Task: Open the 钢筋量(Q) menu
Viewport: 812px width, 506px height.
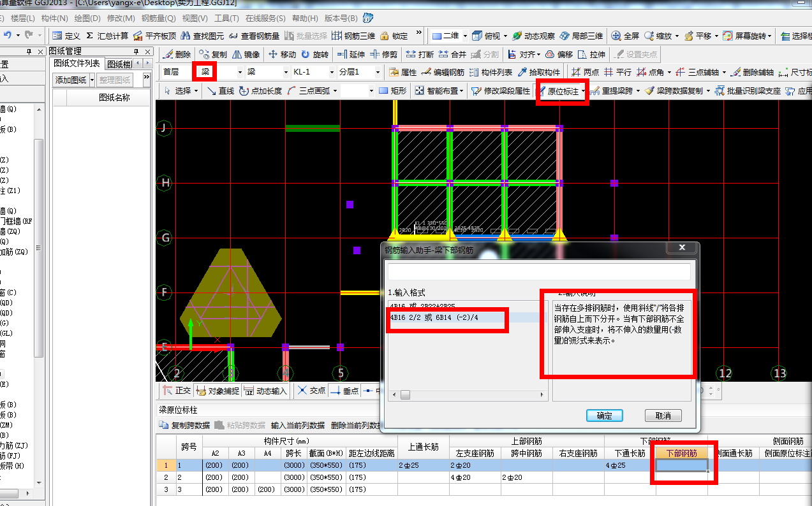Action: [159, 18]
